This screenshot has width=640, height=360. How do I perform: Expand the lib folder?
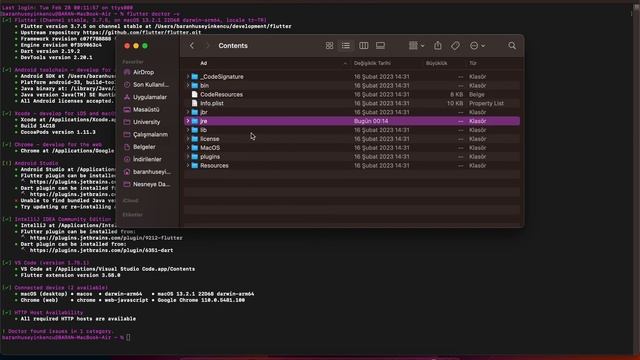(x=188, y=130)
